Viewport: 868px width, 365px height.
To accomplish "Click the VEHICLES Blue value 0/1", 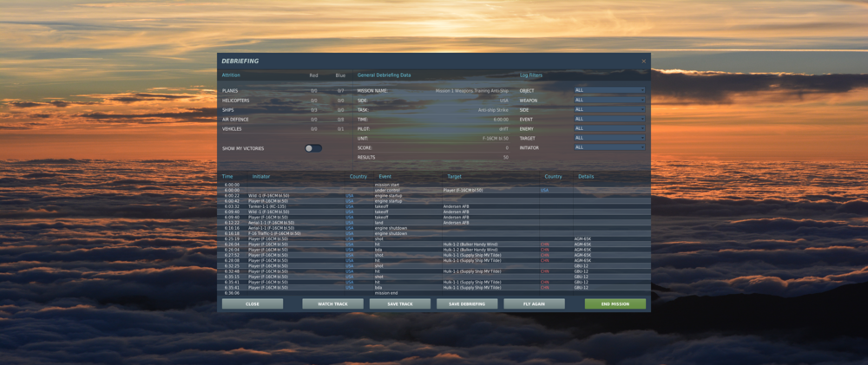I will coord(340,129).
